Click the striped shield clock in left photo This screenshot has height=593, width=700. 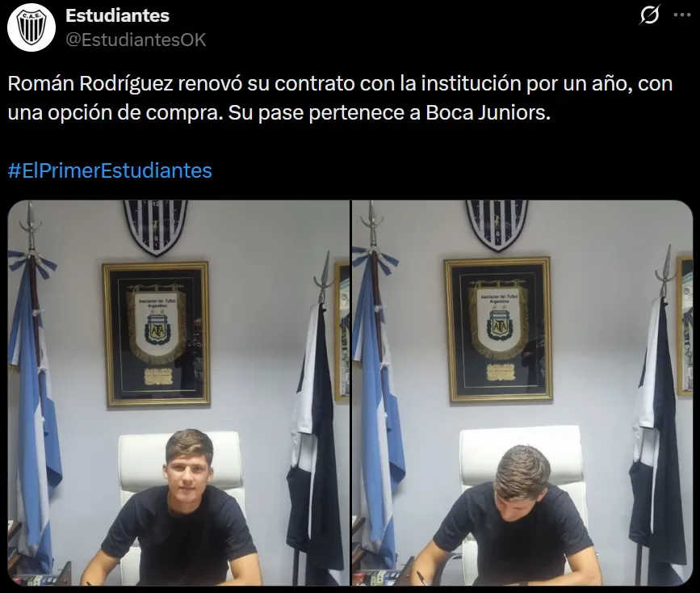tap(155, 227)
